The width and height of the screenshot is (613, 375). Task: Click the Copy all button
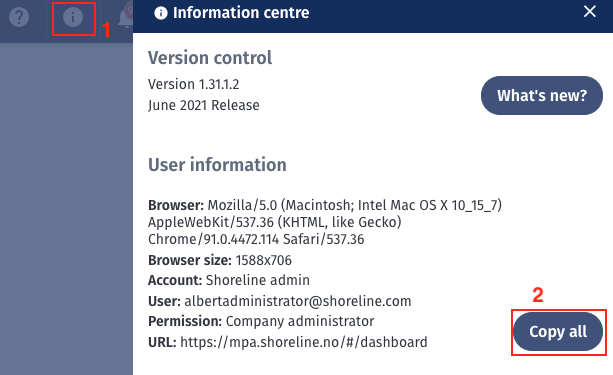tap(558, 332)
